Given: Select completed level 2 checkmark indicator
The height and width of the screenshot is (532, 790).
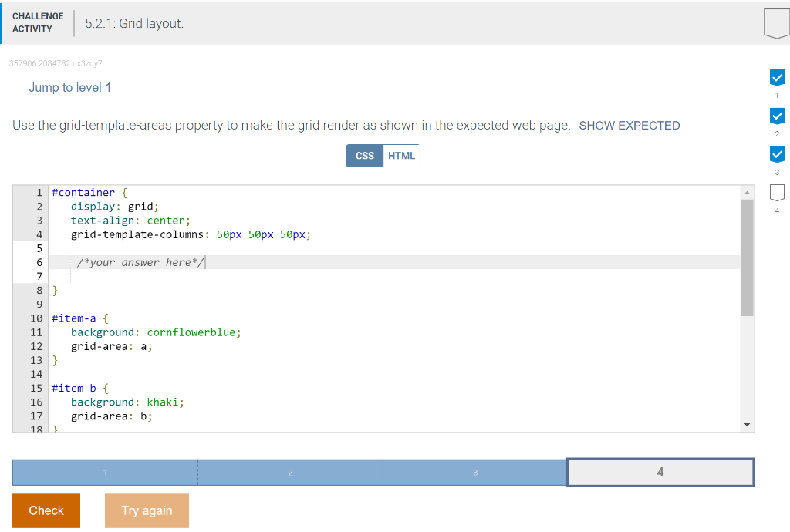Looking at the screenshot, I should click(x=777, y=116).
